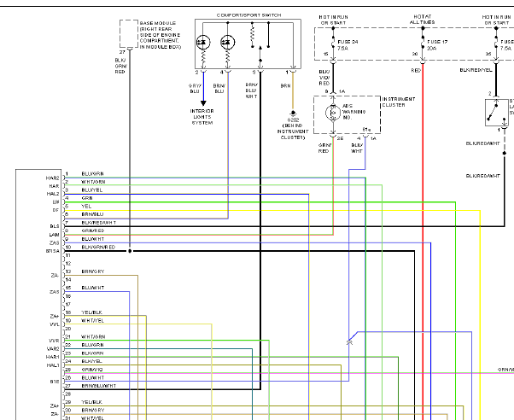Select pin 23 BLK/GRN wire label
Image resolution: width=514 pixels, height=420 pixels.
[x=92, y=353]
